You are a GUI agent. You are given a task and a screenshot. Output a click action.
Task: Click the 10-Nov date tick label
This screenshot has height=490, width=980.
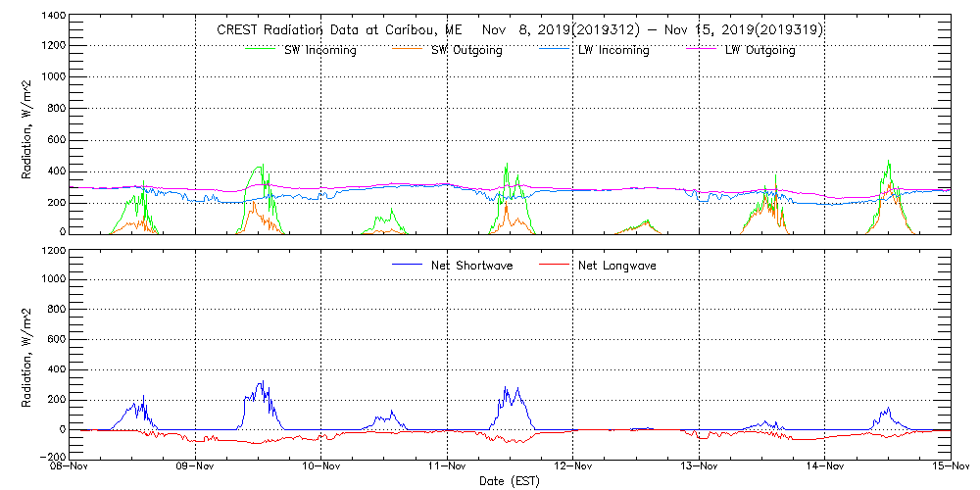tap(321, 467)
